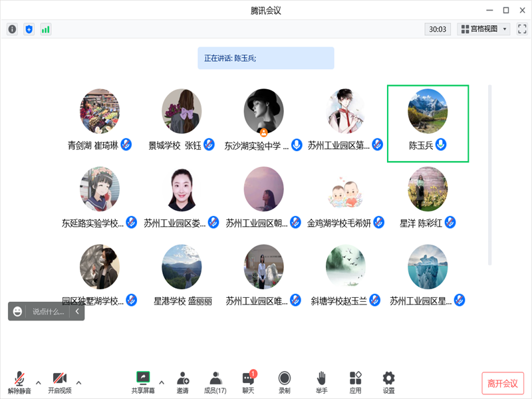Enter full screen mode icon

coord(522,29)
